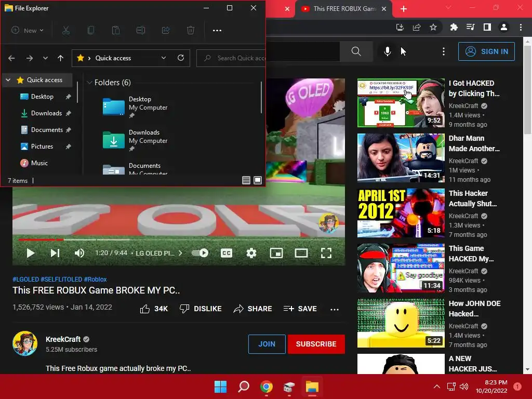Click the Delete trash icon in File Explorer
The height and width of the screenshot is (399, 532).
(191, 30)
